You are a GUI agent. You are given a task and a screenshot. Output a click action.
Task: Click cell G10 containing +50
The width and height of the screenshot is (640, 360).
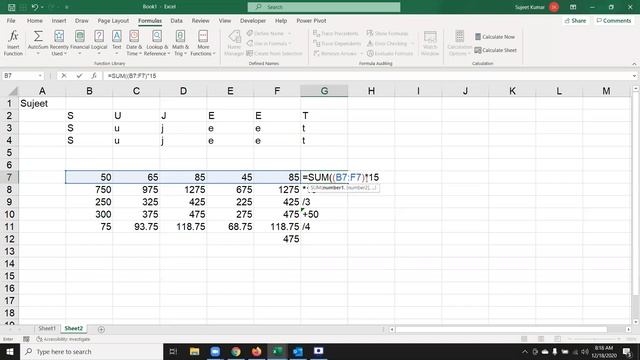point(324,214)
